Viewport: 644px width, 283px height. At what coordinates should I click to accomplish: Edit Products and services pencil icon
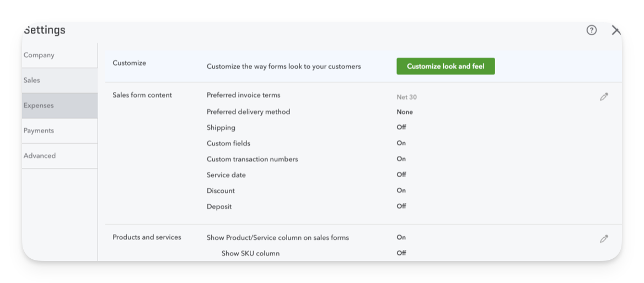603,239
